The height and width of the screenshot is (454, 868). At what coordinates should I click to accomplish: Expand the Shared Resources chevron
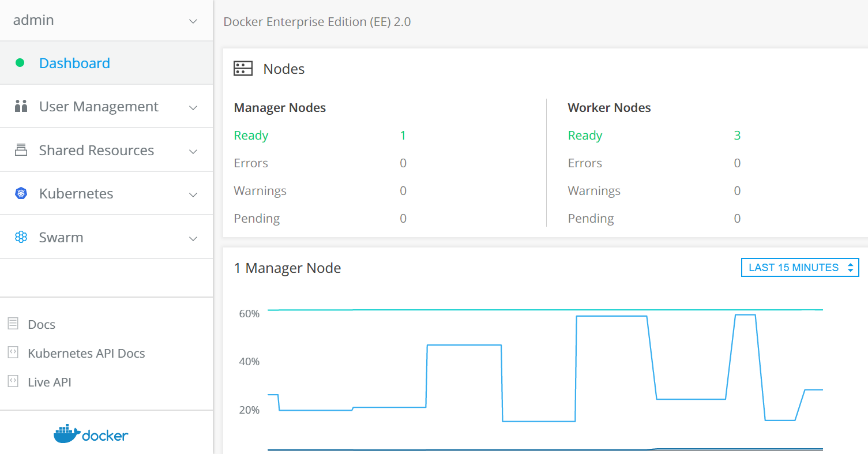[x=193, y=151]
